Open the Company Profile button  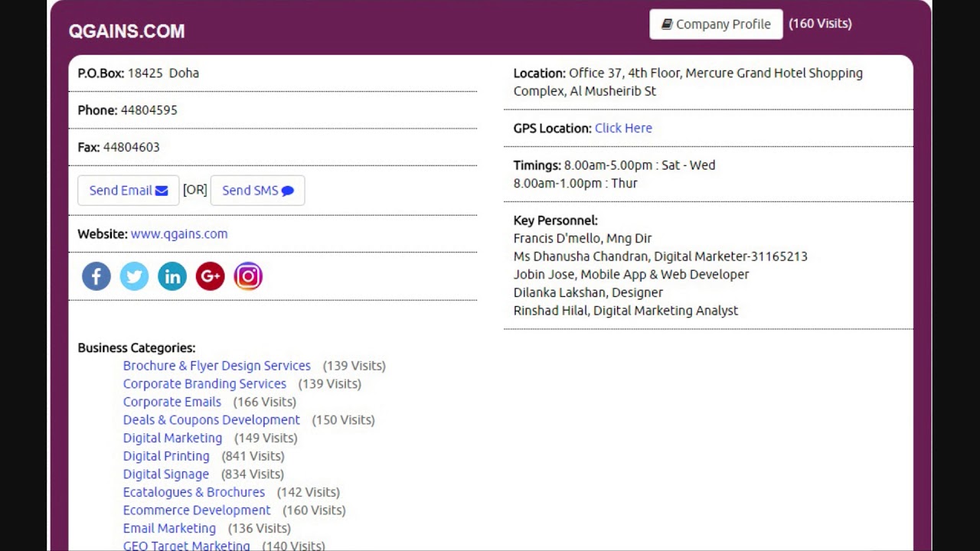point(716,24)
